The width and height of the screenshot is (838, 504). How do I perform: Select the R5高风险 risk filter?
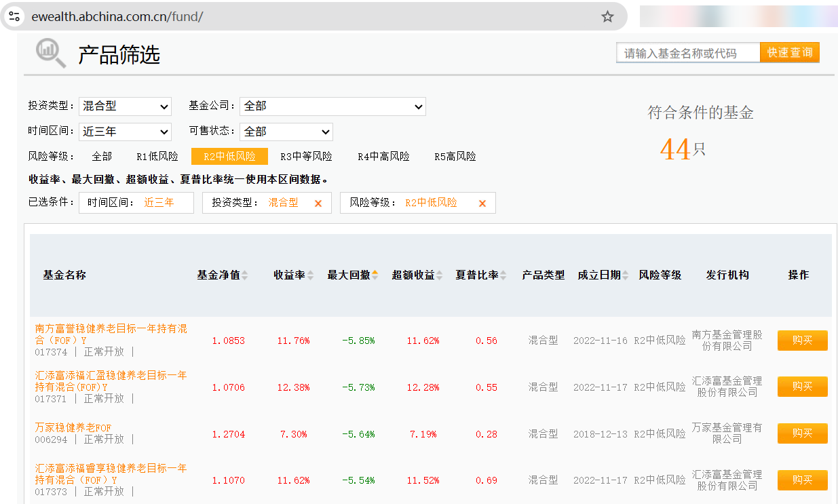click(455, 157)
